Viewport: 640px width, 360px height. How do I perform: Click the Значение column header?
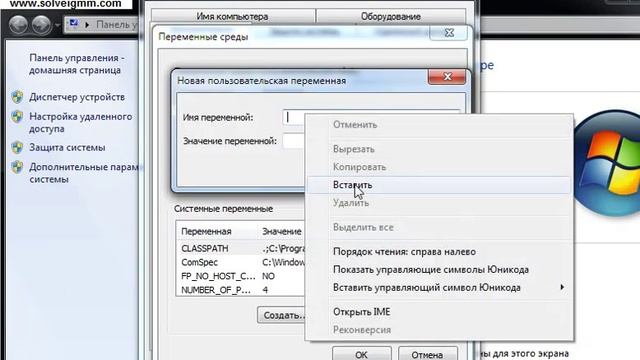[282, 231]
